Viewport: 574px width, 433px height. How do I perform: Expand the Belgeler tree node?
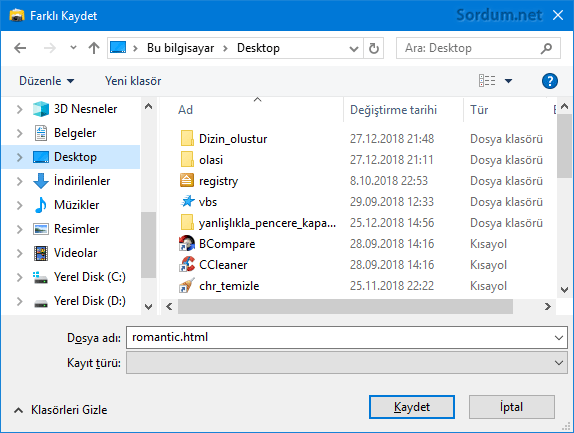pyautogui.click(x=19, y=133)
